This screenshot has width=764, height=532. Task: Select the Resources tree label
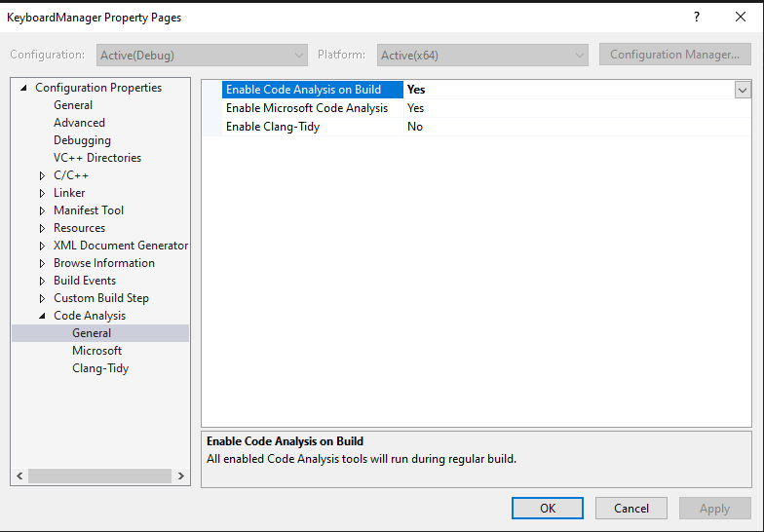80,228
